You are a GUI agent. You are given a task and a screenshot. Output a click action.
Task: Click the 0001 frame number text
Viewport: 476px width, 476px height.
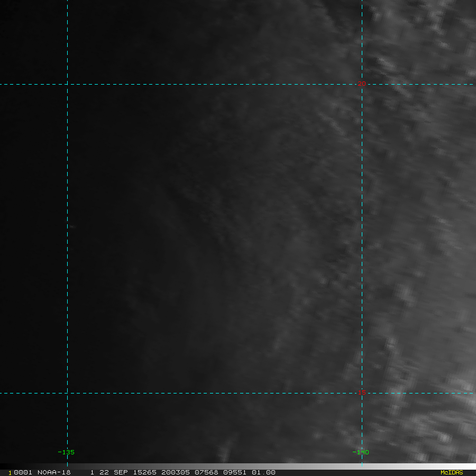(23, 472)
